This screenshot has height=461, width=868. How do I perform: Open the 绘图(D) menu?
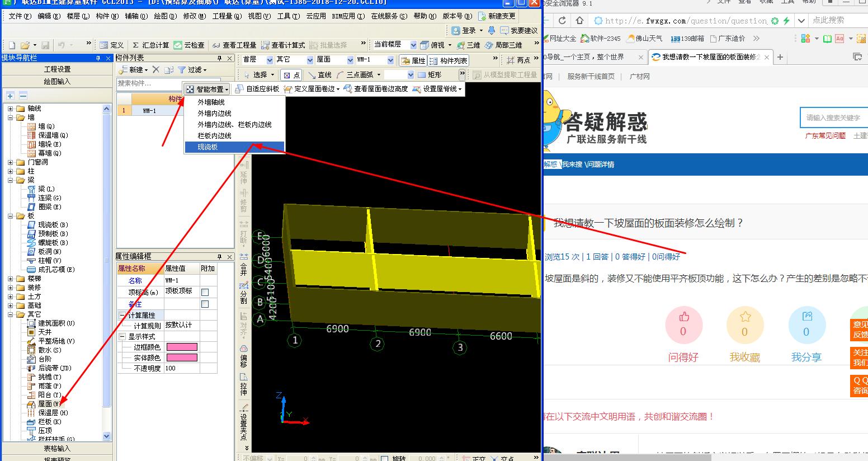click(165, 16)
